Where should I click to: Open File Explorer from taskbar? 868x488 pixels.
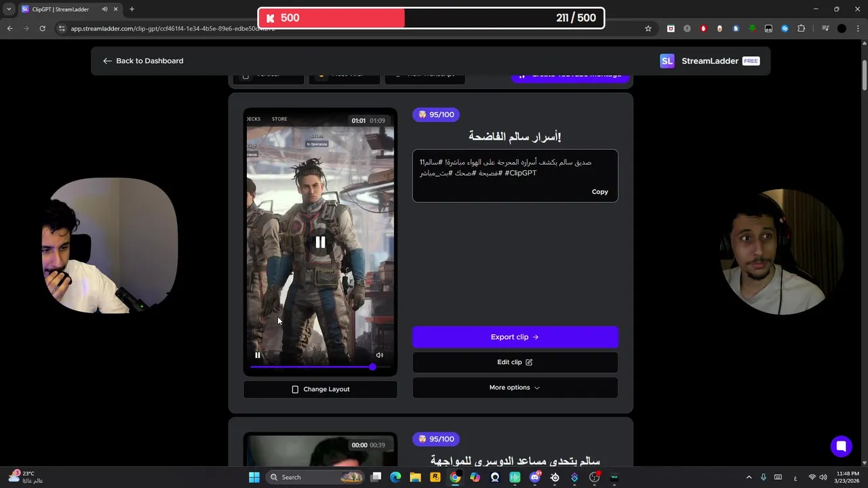coord(415,477)
